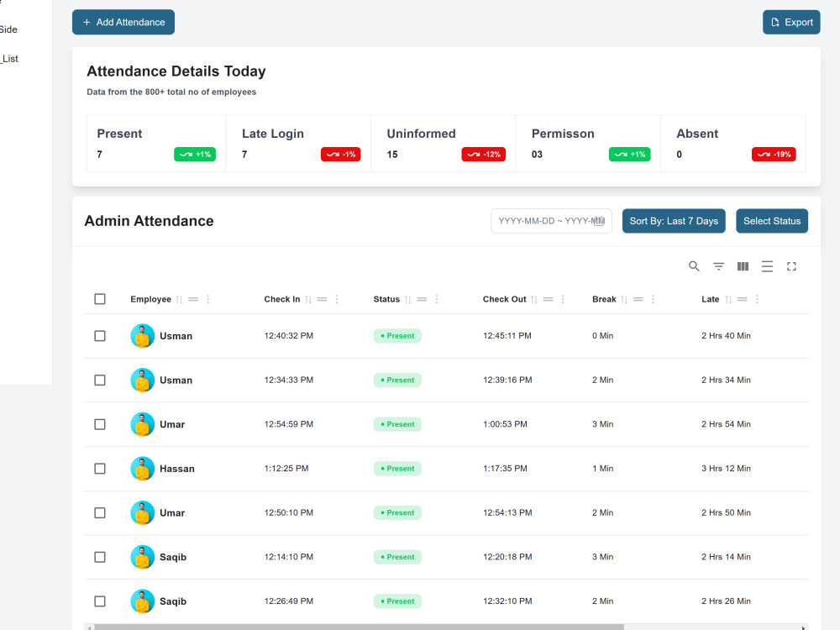Click check-out time 1:17:35 PM
840x630 pixels.
pos(505,469)
